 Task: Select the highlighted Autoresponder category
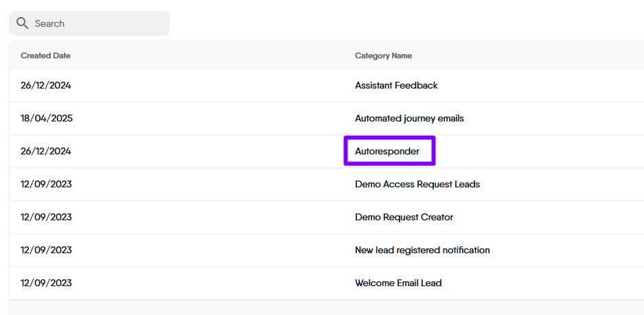387,151
